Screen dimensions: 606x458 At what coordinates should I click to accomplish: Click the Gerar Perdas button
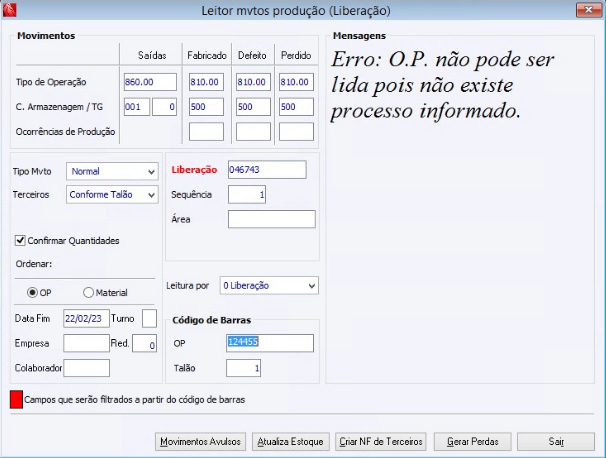point(473,441)
